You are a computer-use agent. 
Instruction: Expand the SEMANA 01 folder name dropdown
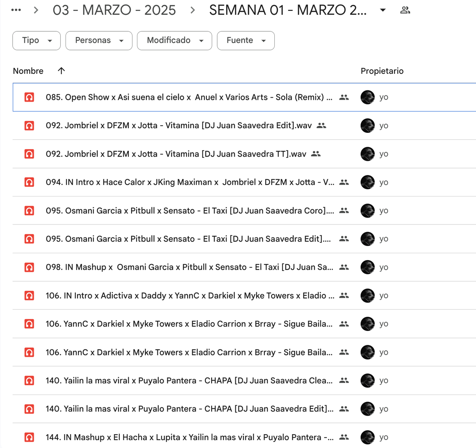(x=382, y=10)
